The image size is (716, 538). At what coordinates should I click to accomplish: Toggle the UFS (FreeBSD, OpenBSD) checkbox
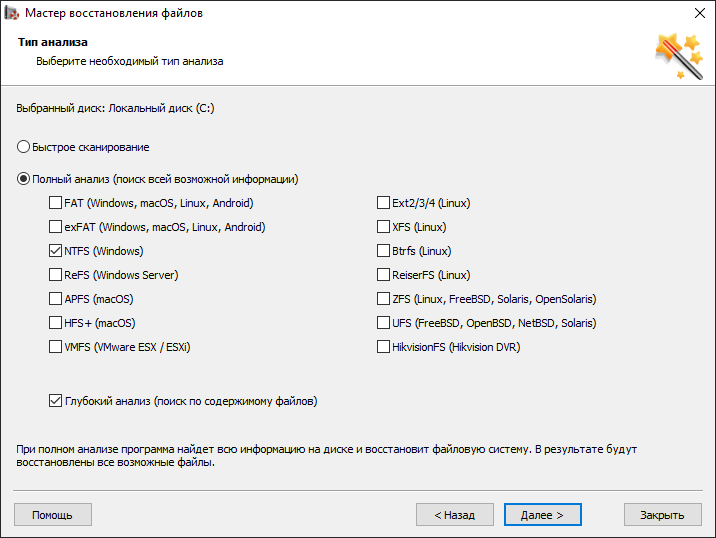[383, 322]
